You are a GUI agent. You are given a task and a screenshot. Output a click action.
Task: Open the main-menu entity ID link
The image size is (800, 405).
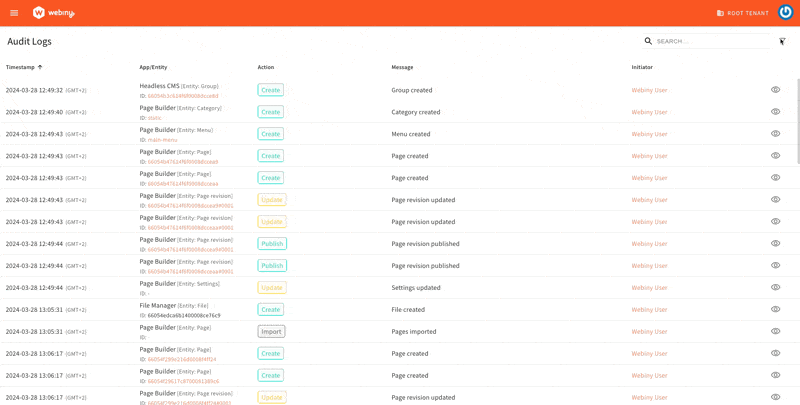[x=161, y=140]
